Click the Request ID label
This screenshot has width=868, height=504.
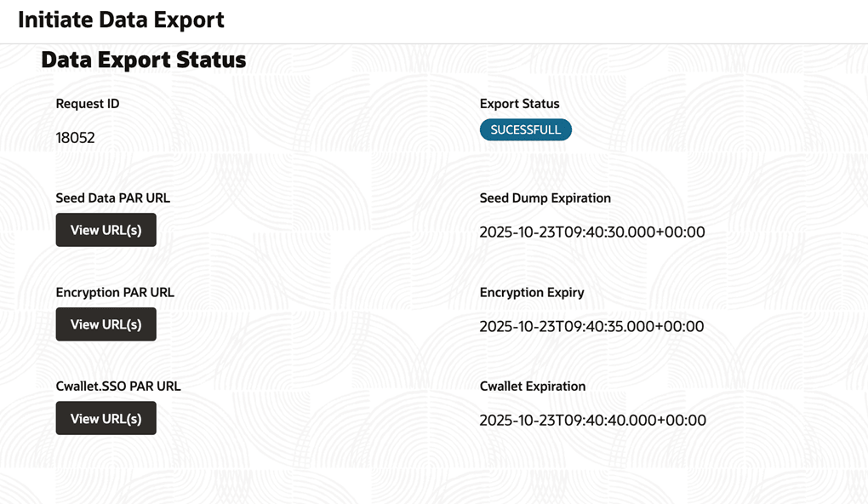point(88,104)
